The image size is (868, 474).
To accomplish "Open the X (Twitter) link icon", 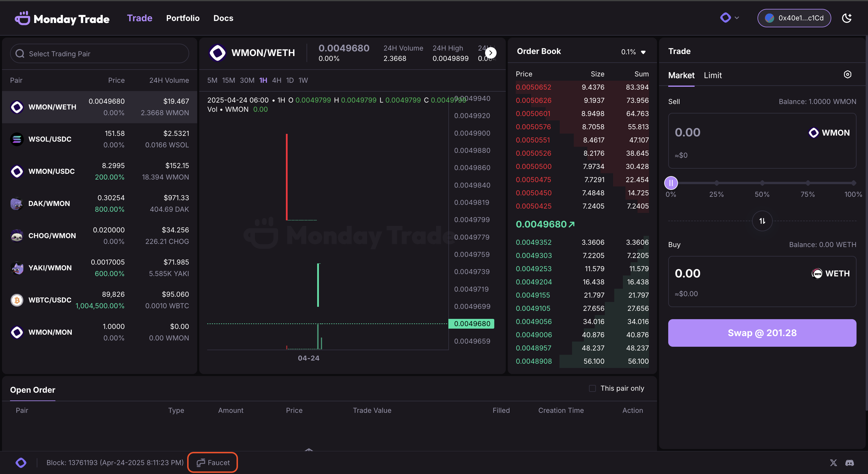I will tap(833, 463).
